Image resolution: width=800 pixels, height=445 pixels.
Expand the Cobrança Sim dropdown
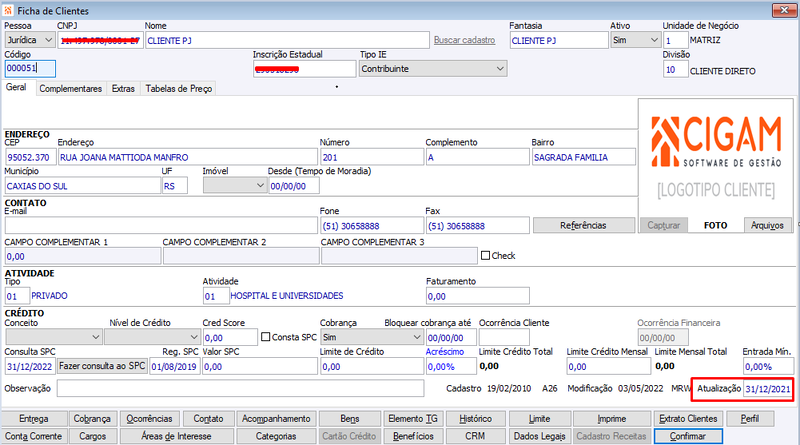click(x=372, y=337)
